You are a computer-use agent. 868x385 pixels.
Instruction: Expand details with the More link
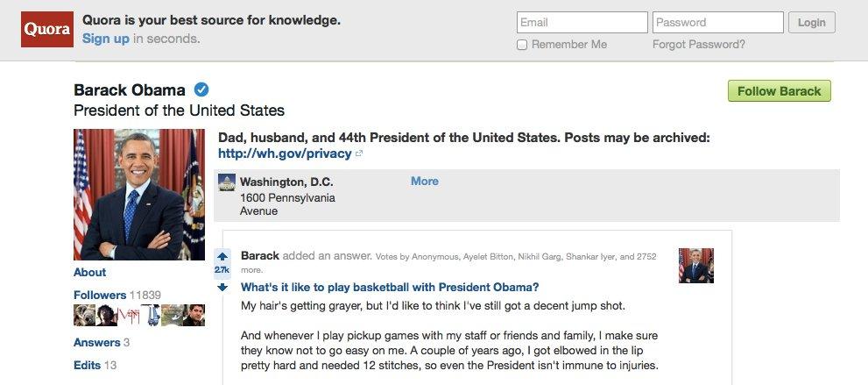(425, 182)
